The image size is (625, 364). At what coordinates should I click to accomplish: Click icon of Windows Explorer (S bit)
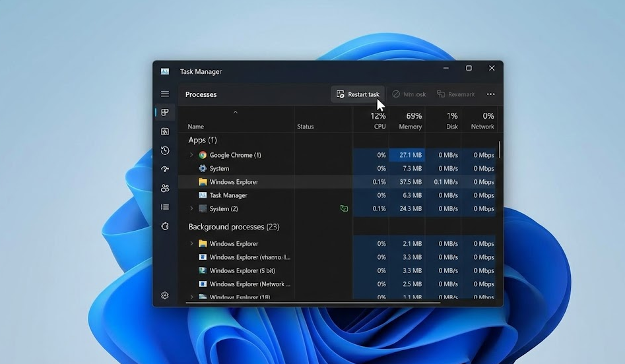(203, 270)
